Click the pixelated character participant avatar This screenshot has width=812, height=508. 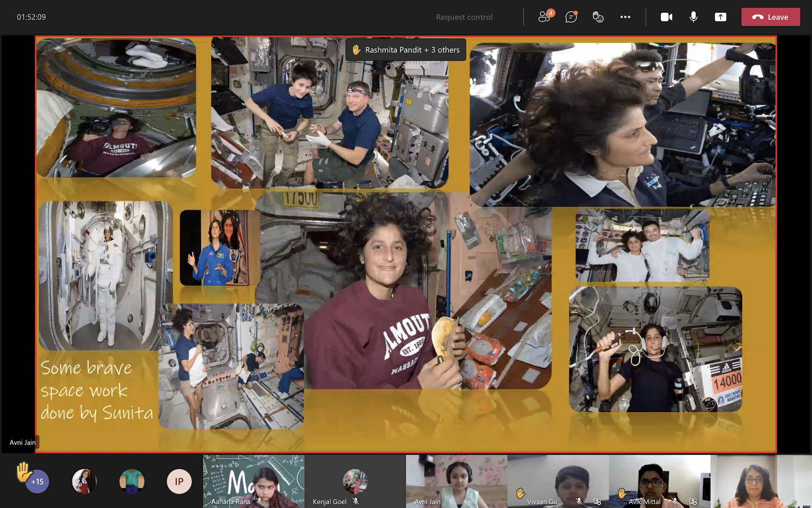point(132,481)
